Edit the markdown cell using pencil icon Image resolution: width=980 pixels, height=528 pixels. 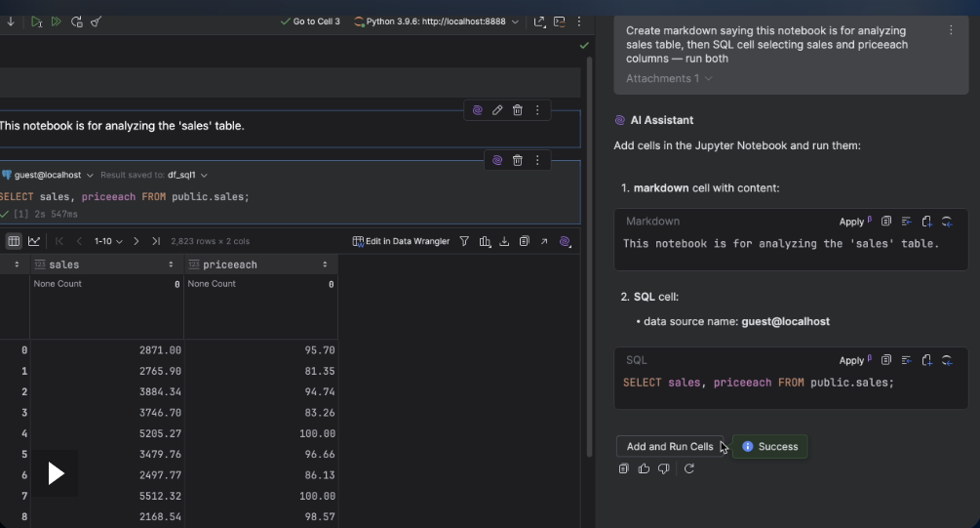497,110
